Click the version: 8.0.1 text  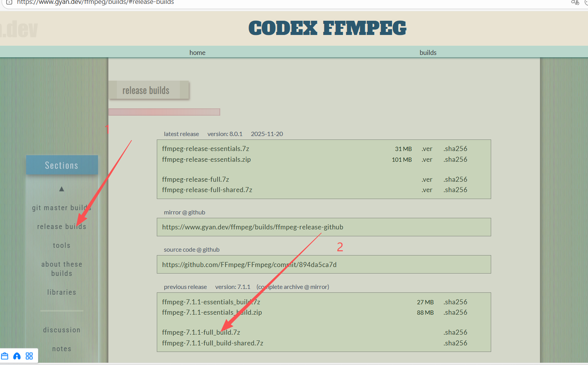pyautogui.click(x=225, y=134)
